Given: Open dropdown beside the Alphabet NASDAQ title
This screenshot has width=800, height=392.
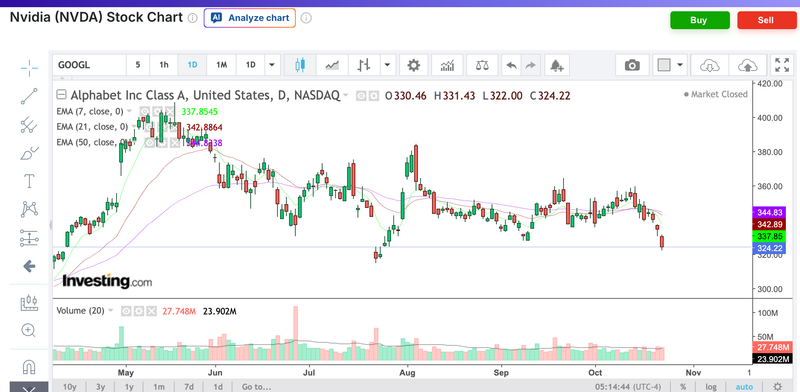Looking at the screenshot, I should (345, 95).
